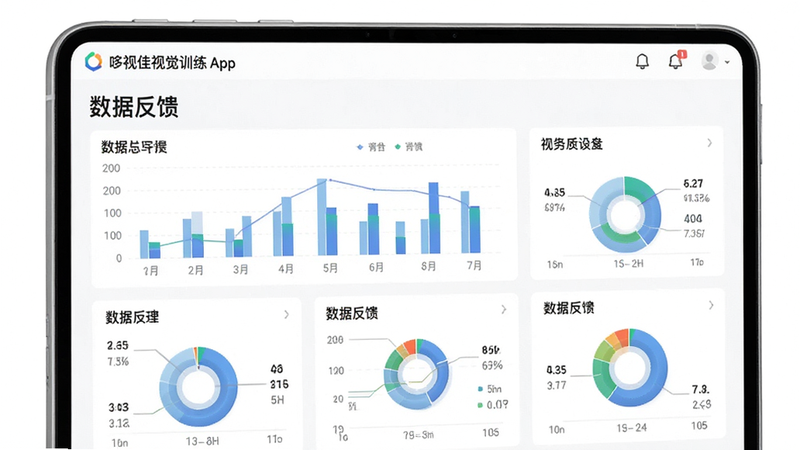The width and height of the screenshot is (800, 450).
Task: Expand the account dropdown caret beside the avatar
Action: (x=727, y=62)
